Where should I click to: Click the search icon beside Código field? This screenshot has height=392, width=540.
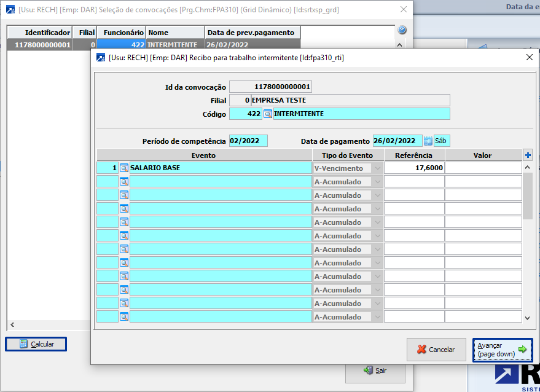tap(267, 114)
